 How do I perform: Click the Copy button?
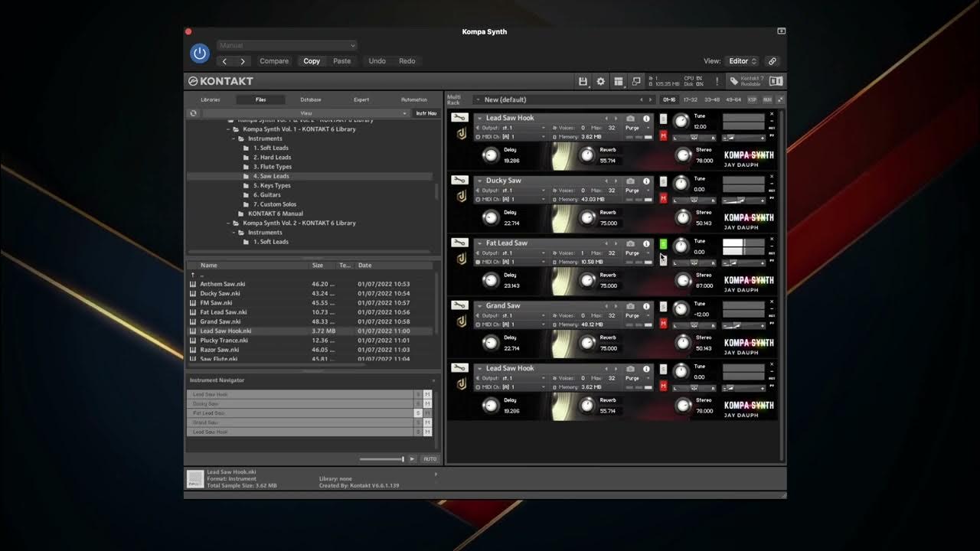coord(312,61)
